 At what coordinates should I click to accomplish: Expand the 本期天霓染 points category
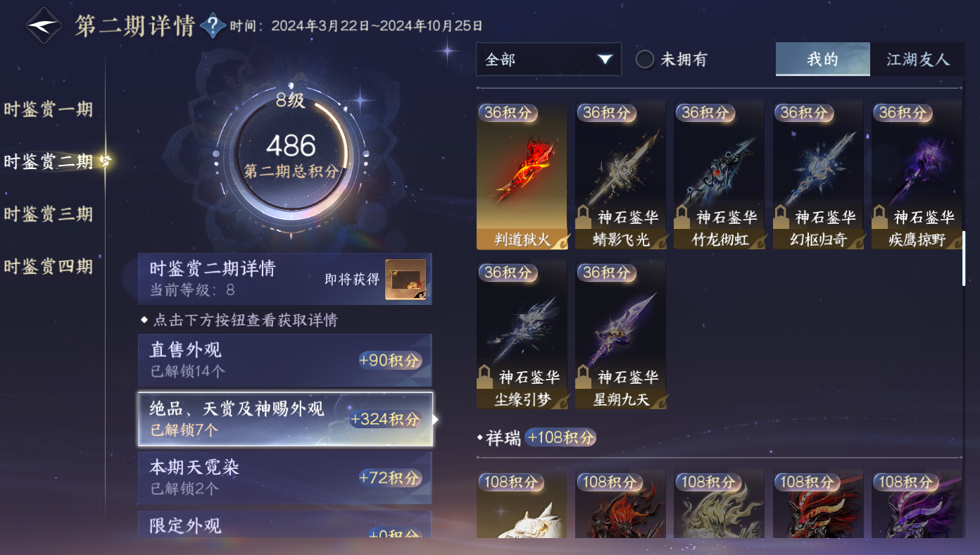(x=285, y=478)
